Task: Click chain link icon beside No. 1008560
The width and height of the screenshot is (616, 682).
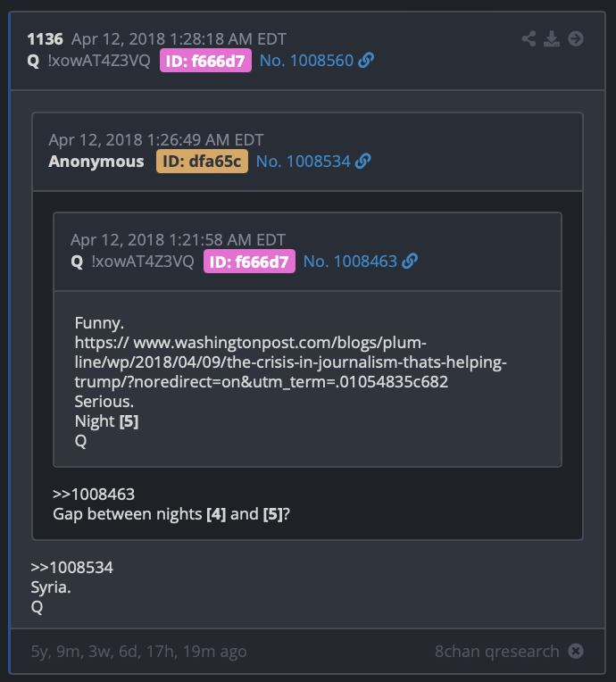Action: (x=366, y=61)
